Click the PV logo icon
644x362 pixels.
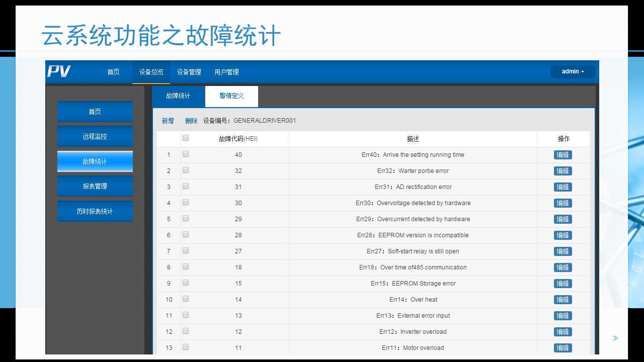[59, 72]
